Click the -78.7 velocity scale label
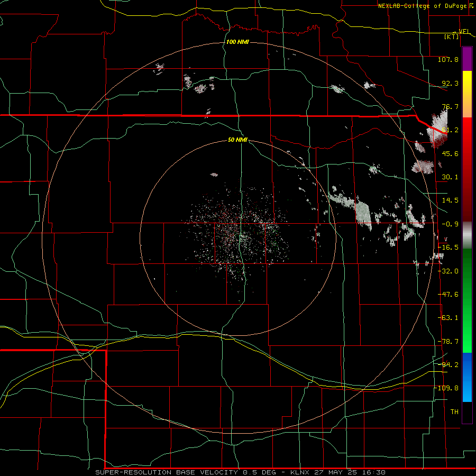The width and height of the screenshot is (476, 476). point(448,342)
